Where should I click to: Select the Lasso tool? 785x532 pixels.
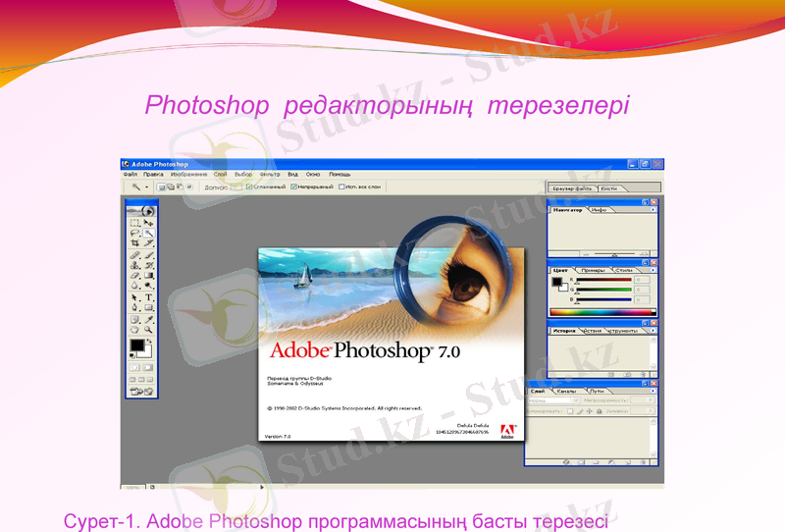(135, 233)
